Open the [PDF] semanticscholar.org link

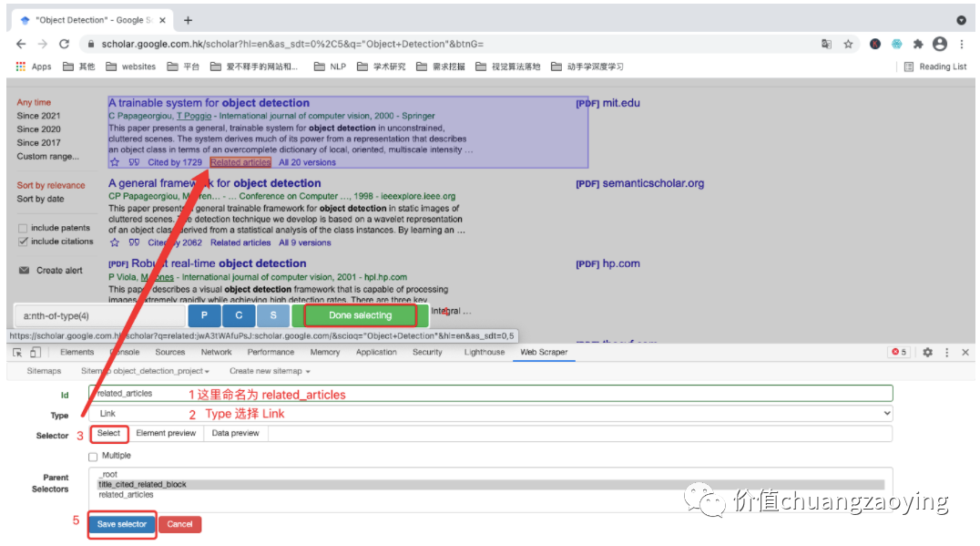point(639,183)
